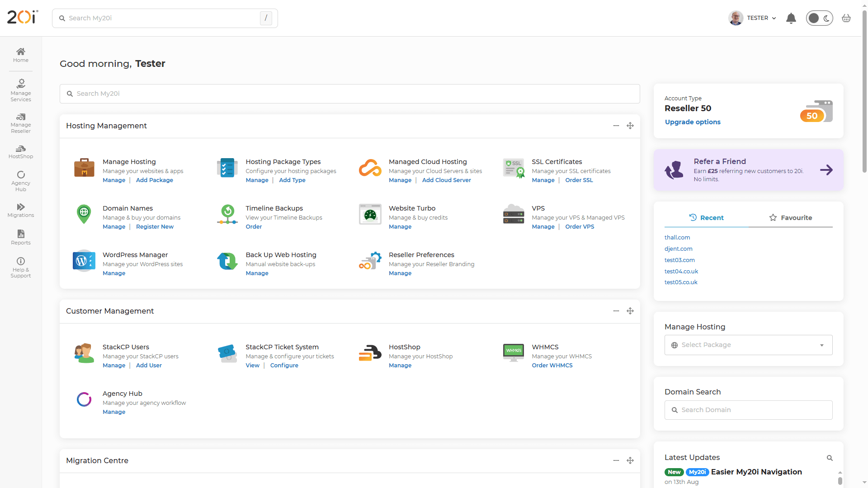868x488 pixels.
Task: Click Order VPS link
Action: pyautogui.click(x=580, y=226)
